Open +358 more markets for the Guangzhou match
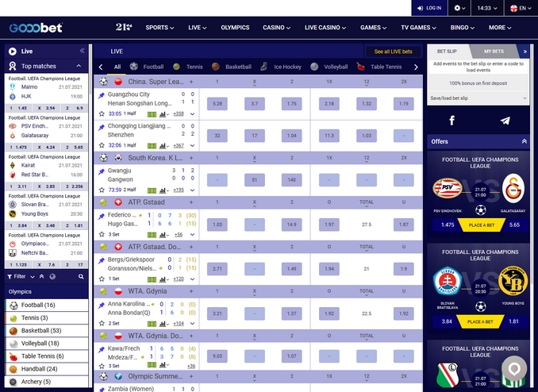 [x=179, y=113]
